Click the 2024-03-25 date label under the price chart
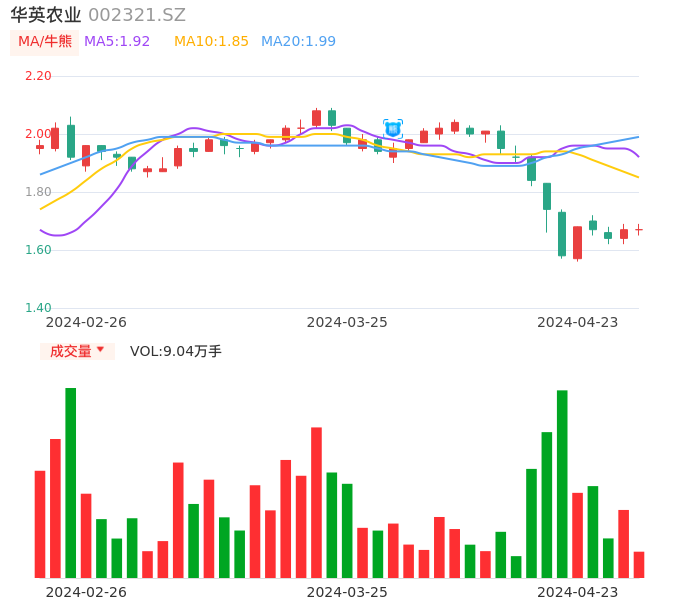686x606 pixels. pos(347,322)
